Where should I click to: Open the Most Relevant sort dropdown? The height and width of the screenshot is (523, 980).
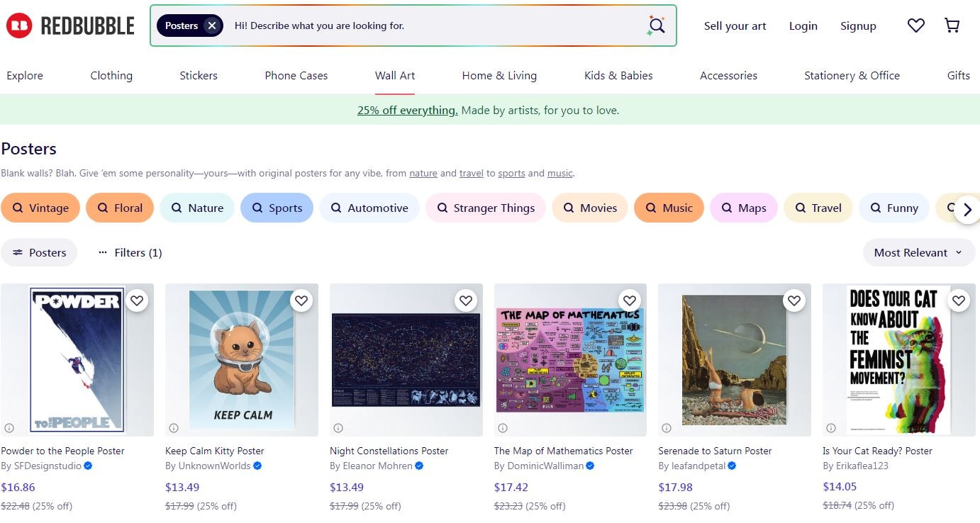pos(918,252)
